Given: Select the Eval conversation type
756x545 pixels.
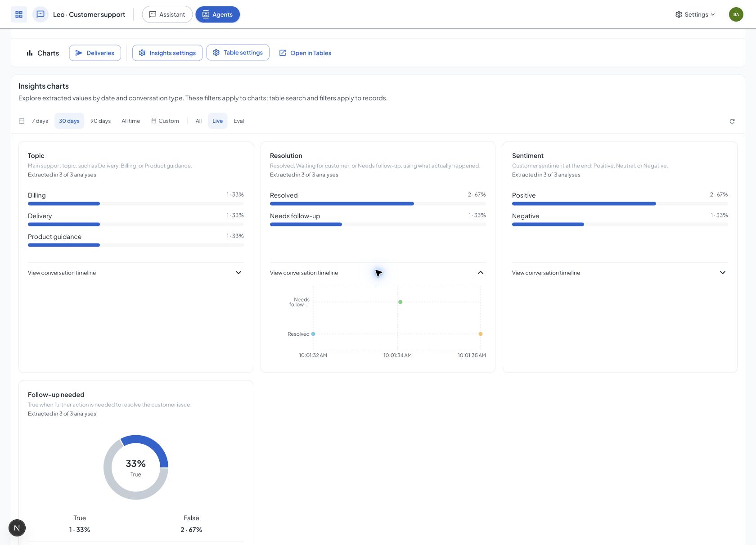Looking at the screenshot, I should [x=239, y=121].
